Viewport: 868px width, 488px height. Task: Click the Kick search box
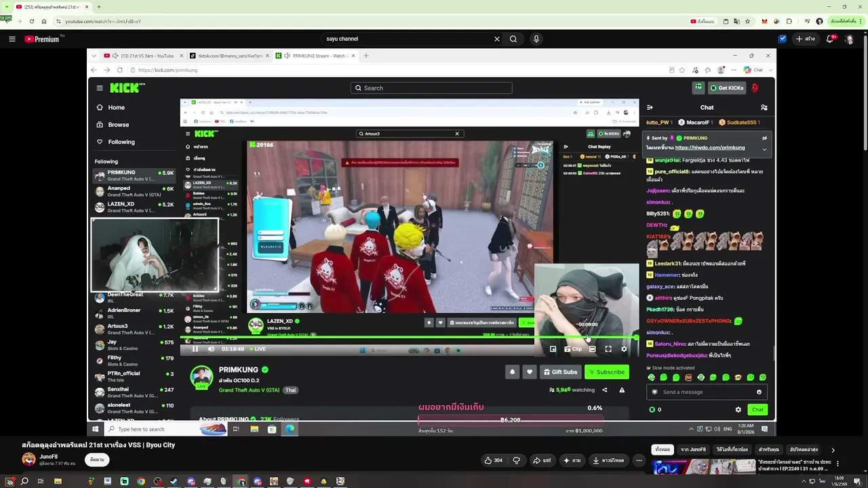tap(431, 88)
